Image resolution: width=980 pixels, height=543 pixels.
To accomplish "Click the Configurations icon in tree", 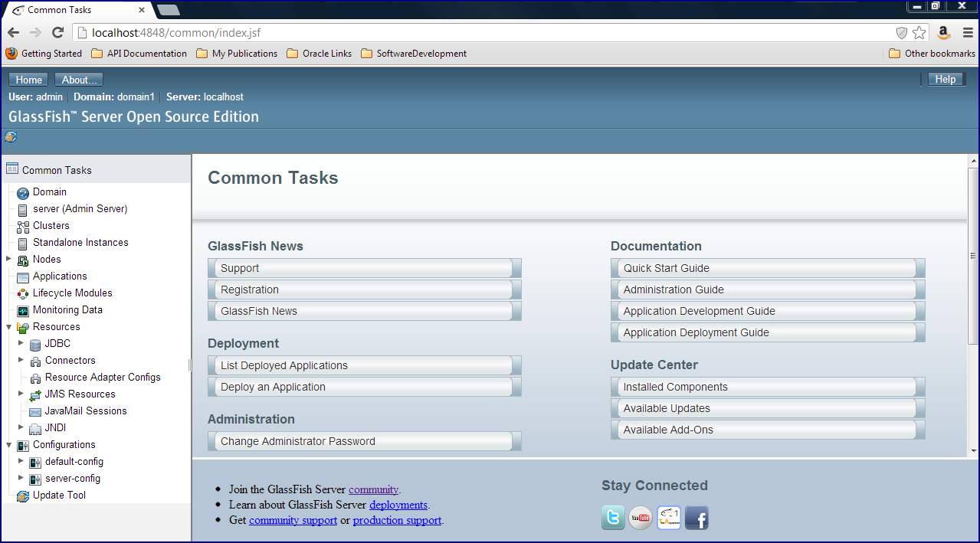I will click(23, 446).
